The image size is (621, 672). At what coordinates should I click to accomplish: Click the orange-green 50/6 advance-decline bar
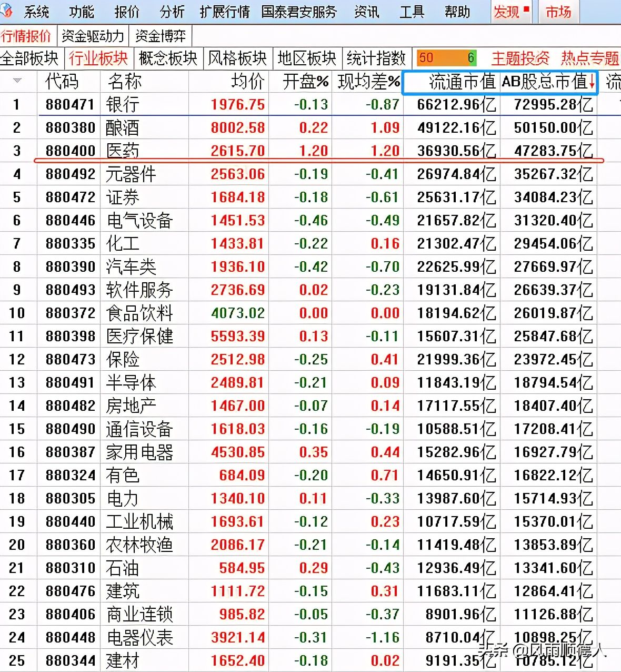[446, 58]
